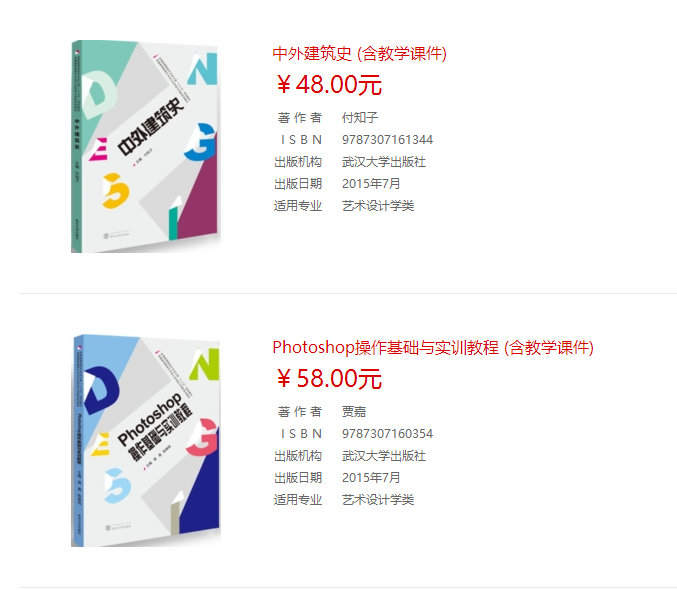Open the 中外建筑史 book cover thumbnail
Screen dimensions: 677x590
[146, 146]
